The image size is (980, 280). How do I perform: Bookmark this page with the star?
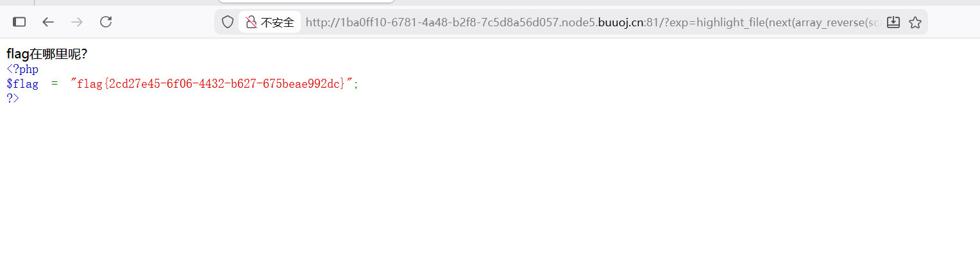pyautogui.click(x=915, y=22)
